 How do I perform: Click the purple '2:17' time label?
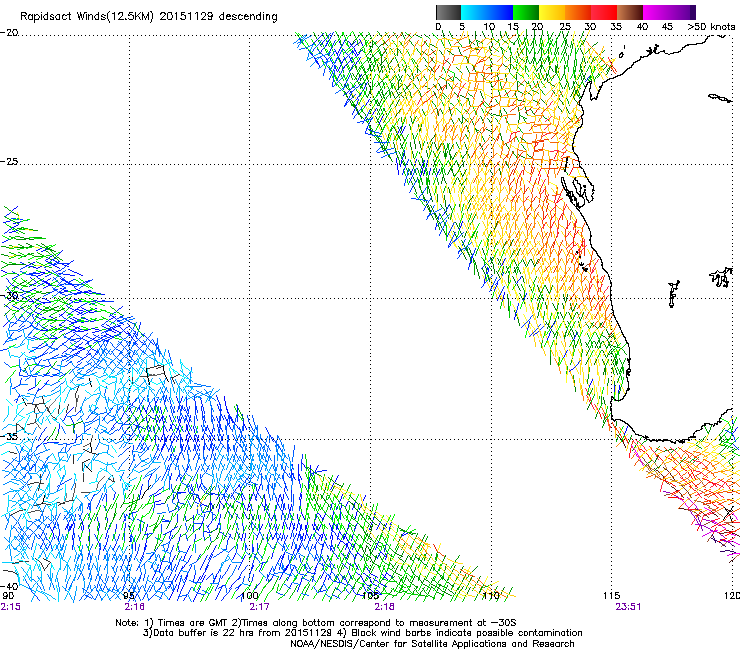tap(260, 607)
